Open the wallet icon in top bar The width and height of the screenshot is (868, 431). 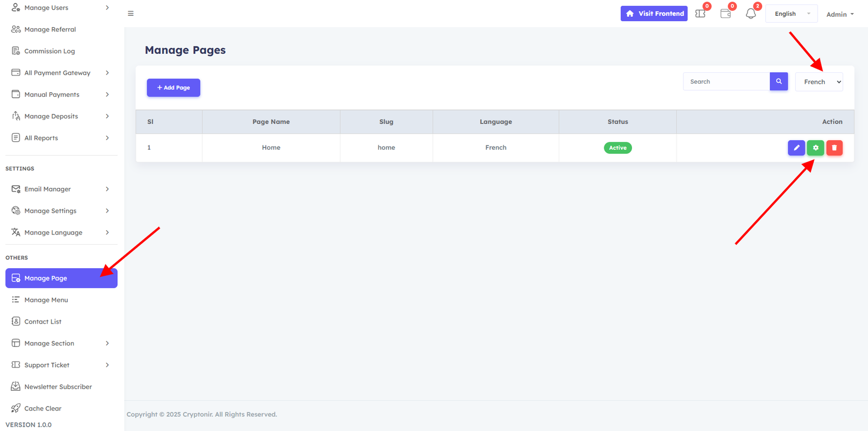(725, 14)
